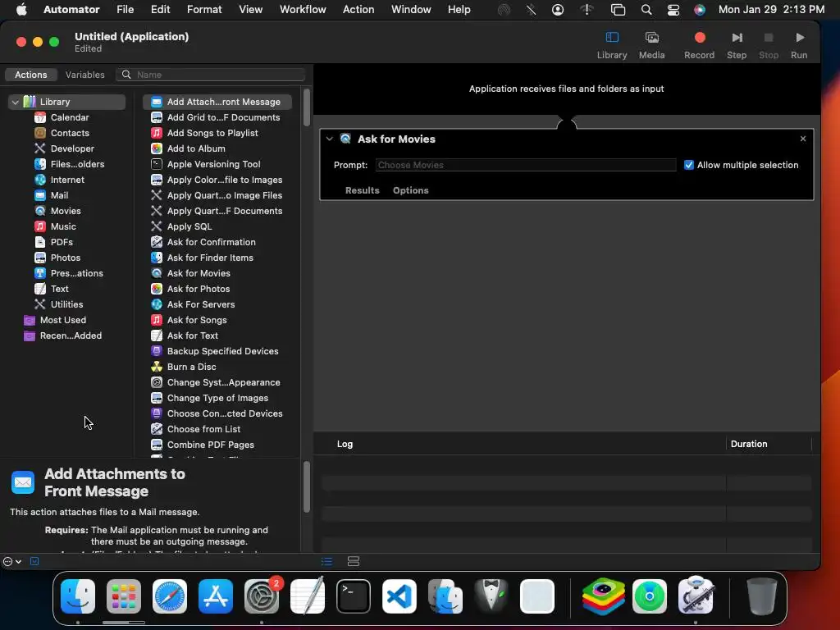840x630 pixels.
Task: Click the description pane scrollbar
Action: [307, 487]
